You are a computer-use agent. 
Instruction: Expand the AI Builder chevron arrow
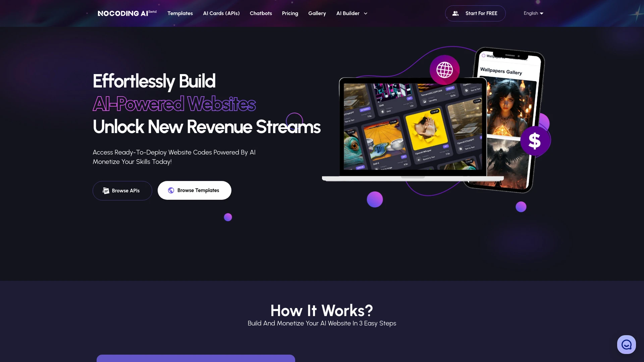[x=365, y=13]
